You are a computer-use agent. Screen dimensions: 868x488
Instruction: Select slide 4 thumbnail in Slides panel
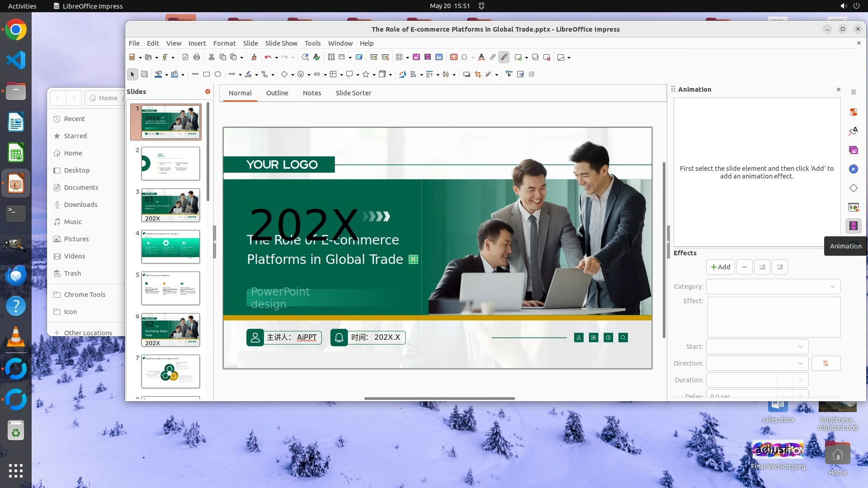(x=170, y=247)
